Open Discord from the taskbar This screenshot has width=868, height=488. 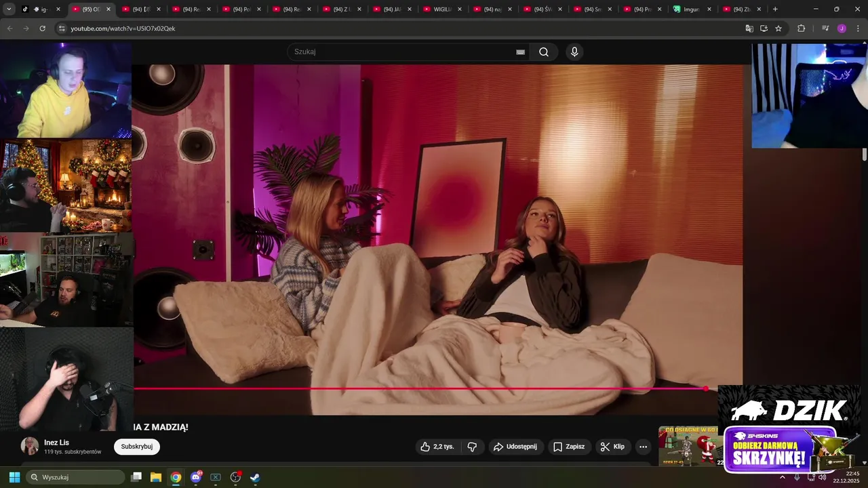click(196, 477)
